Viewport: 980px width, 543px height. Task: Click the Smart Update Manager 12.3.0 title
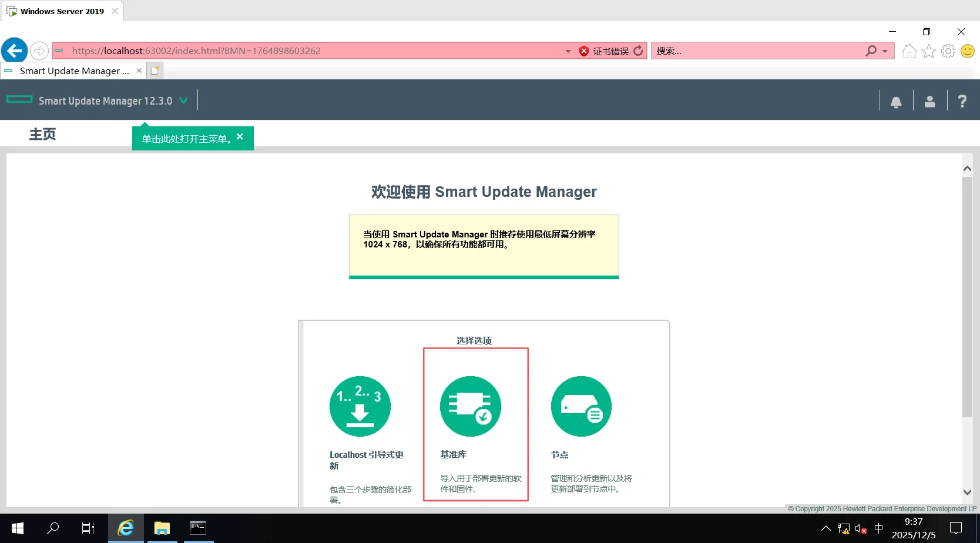(106, 101)
